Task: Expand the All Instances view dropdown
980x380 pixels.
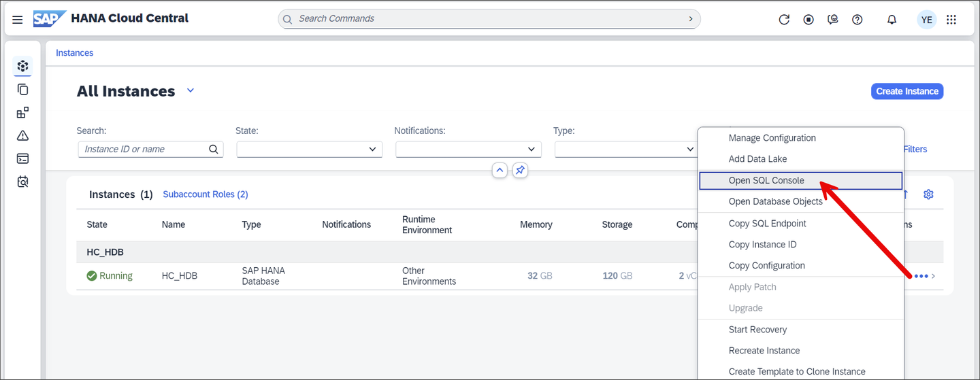Action: (x=191, y=90)
